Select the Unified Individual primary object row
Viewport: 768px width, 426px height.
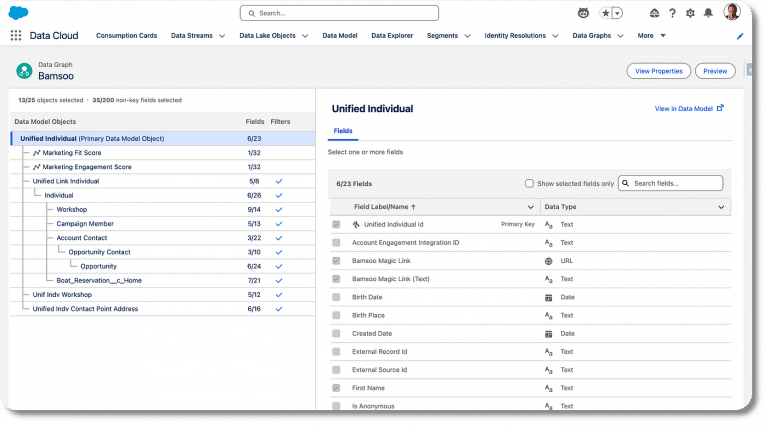163,139
